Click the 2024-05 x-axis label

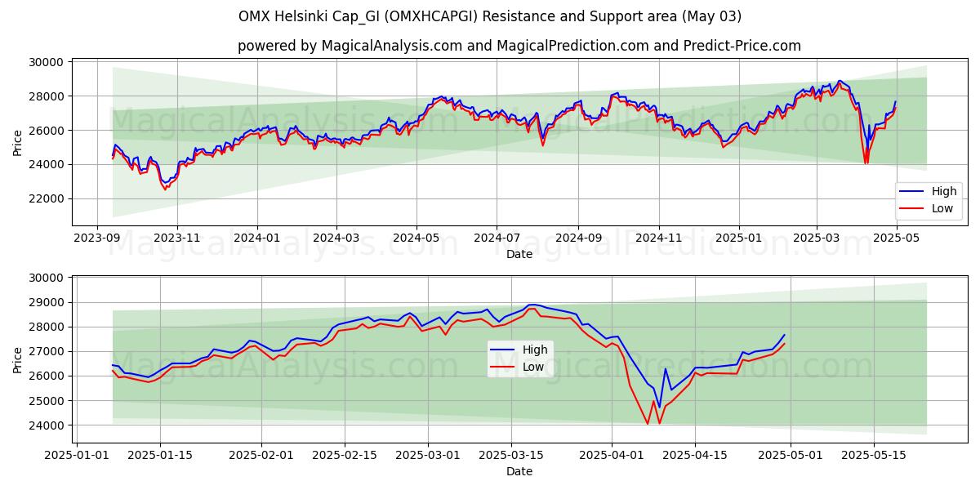(x=416, y=238)
